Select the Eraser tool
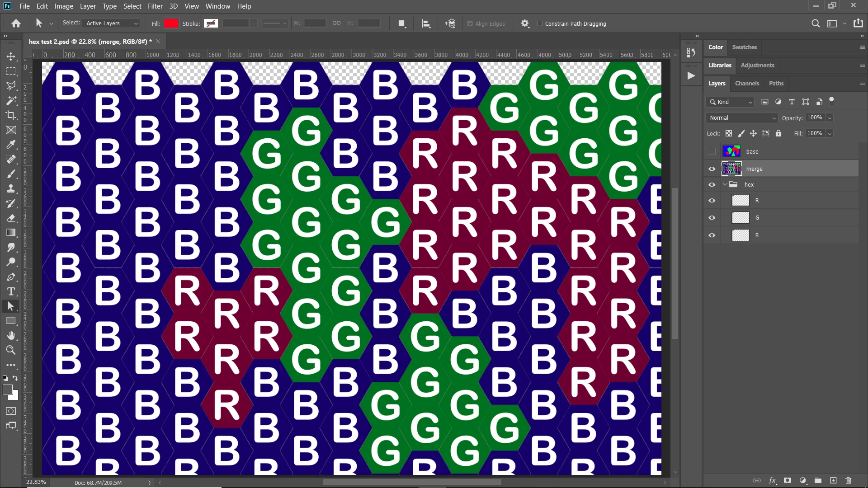This screenshot has height=488, width=868. click(11, 218)
